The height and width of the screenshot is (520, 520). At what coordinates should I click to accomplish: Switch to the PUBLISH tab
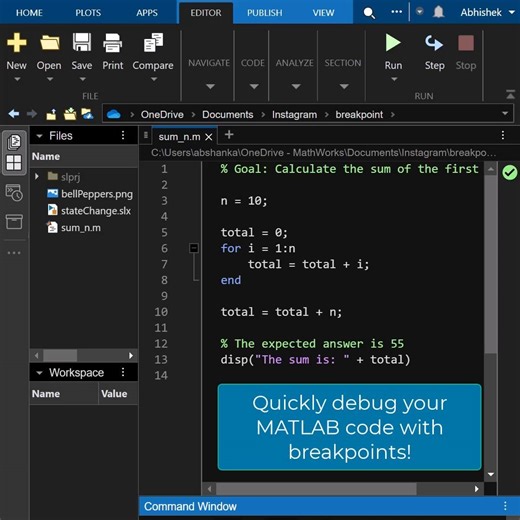pyautogui.click(x=264, y=13)
